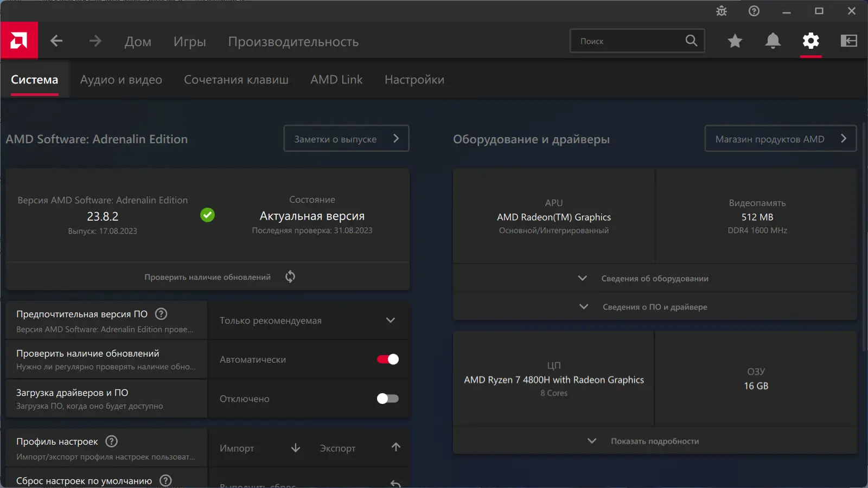Toggle the sidebar panel icon

click(x=849, y=41)
